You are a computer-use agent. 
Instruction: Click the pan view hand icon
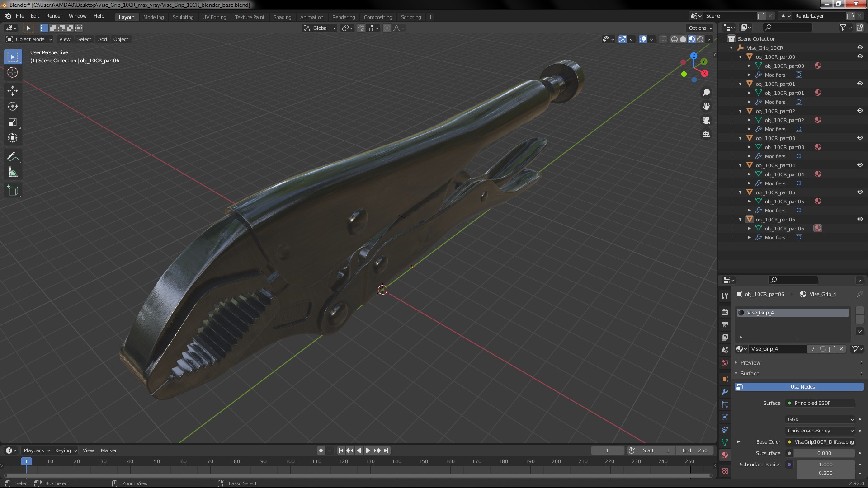[706, 106]
